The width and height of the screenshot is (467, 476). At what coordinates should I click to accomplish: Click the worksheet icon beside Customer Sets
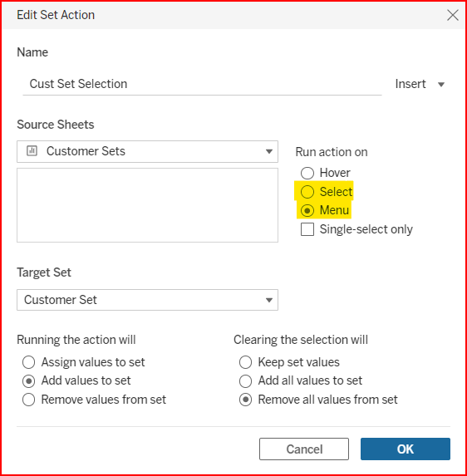point(32,151)
